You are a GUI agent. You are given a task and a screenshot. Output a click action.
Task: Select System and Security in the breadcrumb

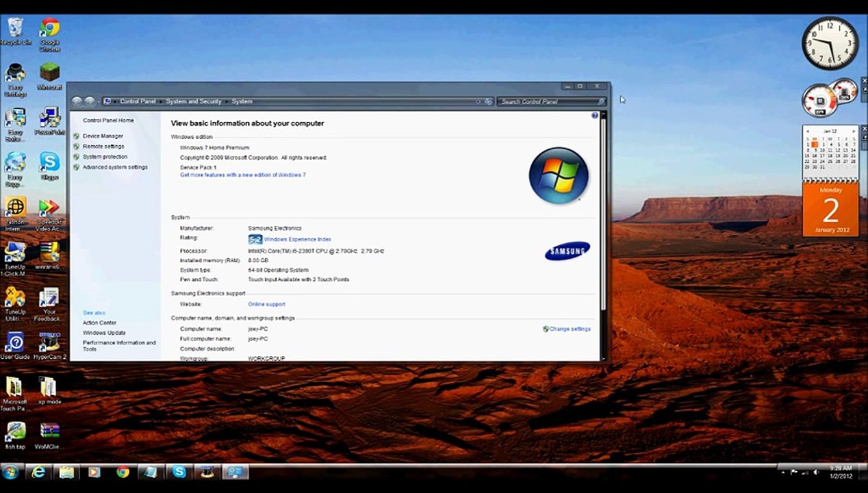[194, 101]
